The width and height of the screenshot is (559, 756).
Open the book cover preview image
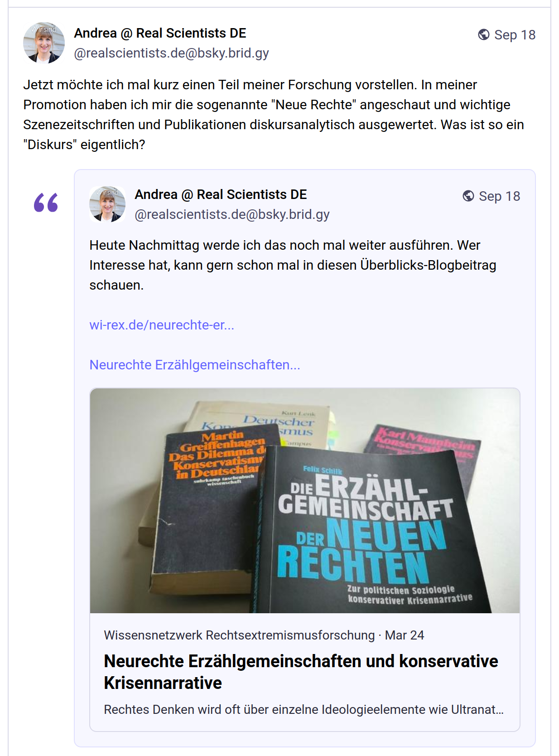305,500
